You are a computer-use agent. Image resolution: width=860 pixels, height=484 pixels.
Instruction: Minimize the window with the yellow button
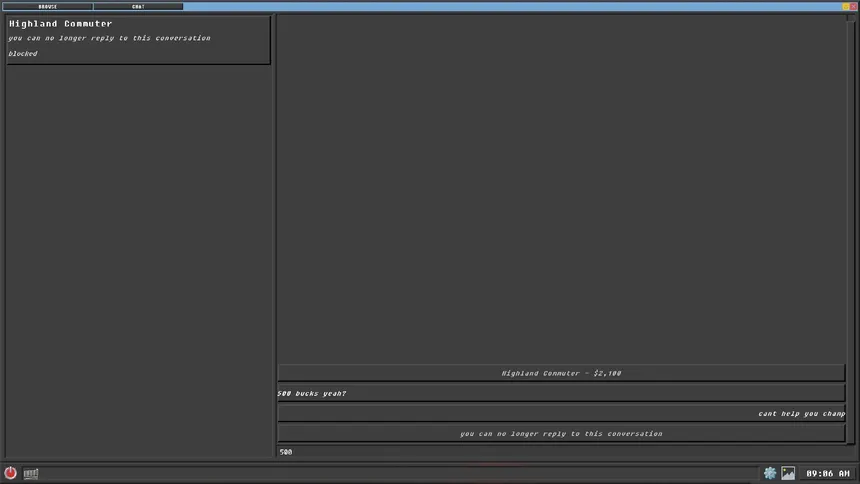pyautogui.click(x=846, y=7)
